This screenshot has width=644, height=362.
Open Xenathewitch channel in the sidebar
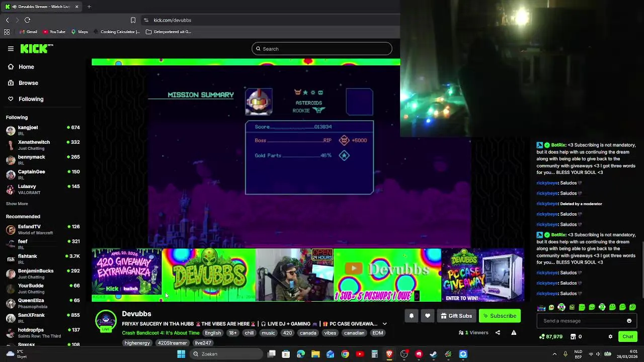(x=43, y=145)
